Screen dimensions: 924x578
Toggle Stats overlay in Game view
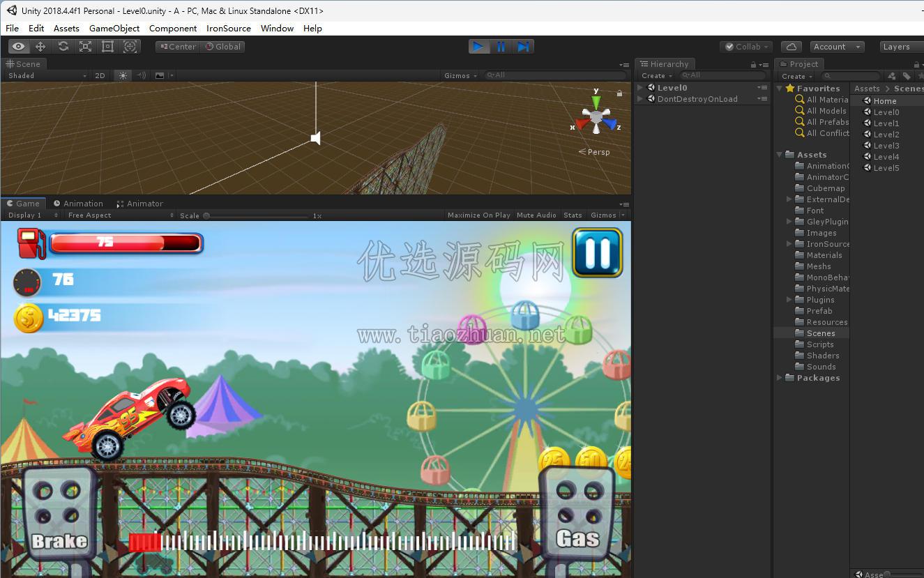[573, 215]
